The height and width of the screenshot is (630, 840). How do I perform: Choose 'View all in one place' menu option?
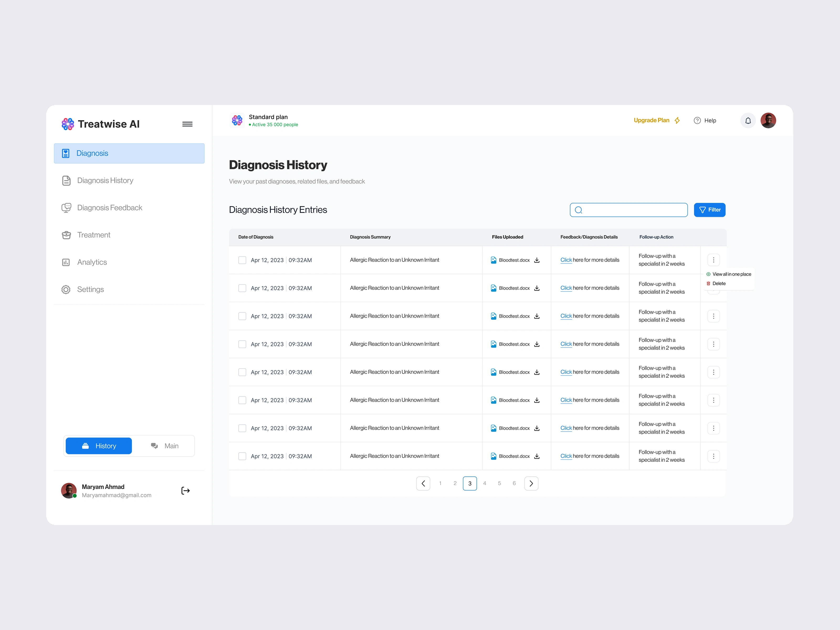[731, 274]
